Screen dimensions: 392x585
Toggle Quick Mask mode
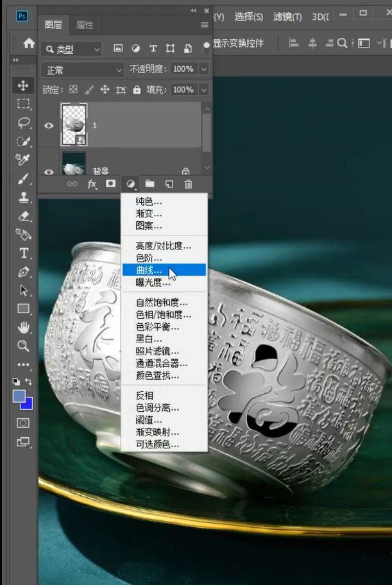point(22,423)
